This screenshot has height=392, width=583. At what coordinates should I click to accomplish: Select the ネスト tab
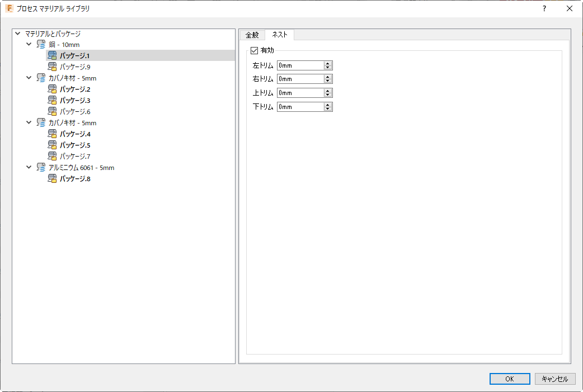pos(280,35)
